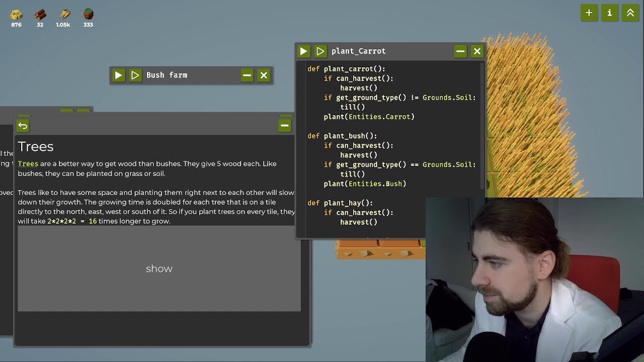Image resolution: width=644 pixels, height=362 pixels.
Task: Minimize the plant_Carrot code window
Action: [x=460, y=51]
